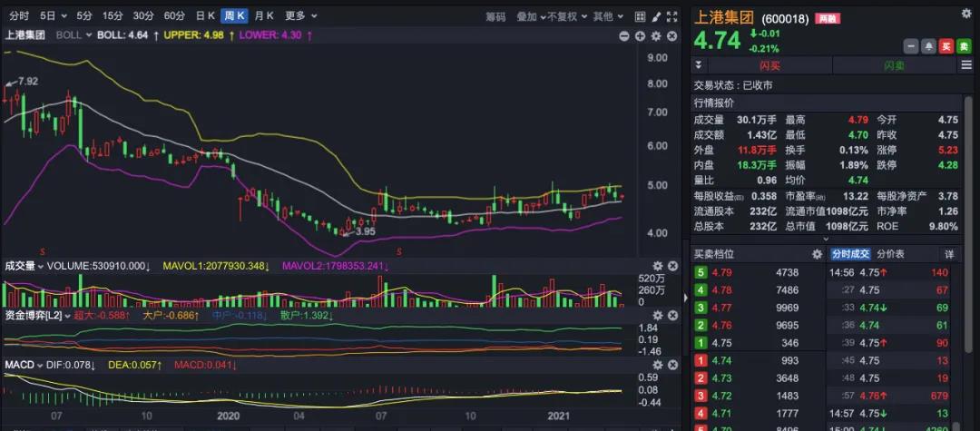Screen dimensions: 980x431
Task: Expand the 叠加 overlay dropdown
Action: (x=531, y=17)
